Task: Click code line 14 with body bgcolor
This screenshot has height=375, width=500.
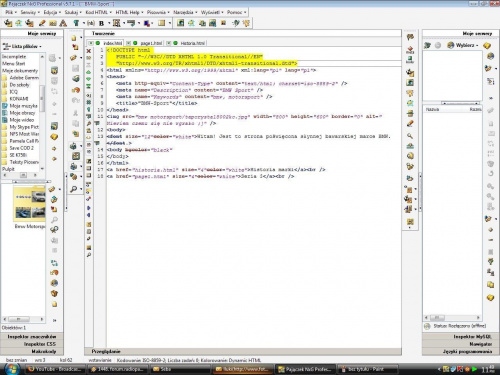Action: pos(140,150)
